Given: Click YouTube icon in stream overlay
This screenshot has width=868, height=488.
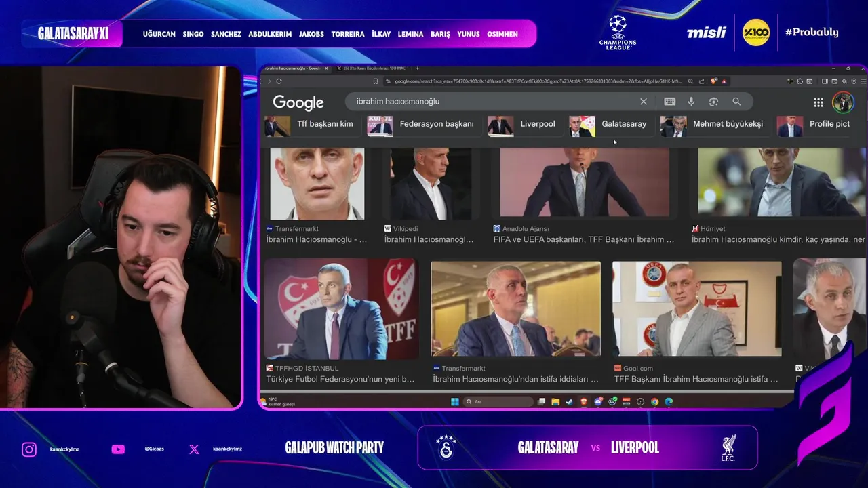Looking at the screenshot, I should coord(118,449).
